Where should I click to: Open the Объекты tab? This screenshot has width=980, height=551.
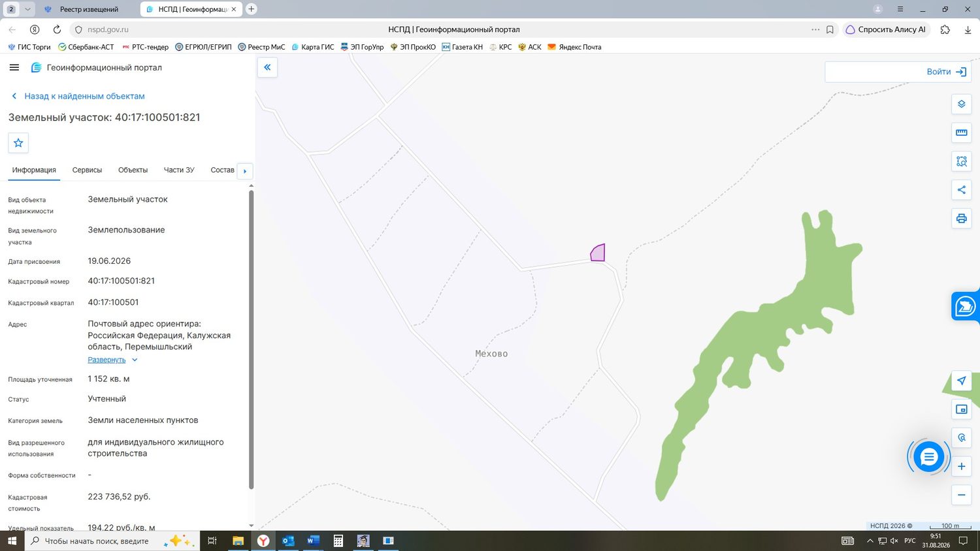point(133,170)
